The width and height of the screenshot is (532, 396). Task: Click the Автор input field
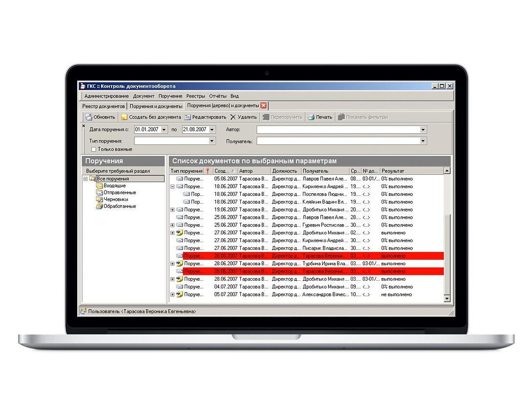click(338, 129)
